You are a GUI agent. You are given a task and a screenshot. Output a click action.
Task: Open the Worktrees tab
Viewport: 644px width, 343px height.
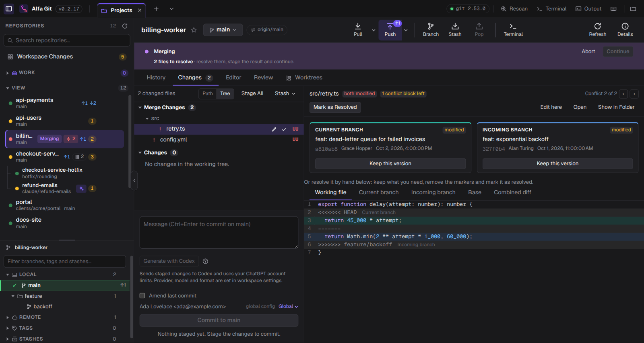tap(304, 77)
